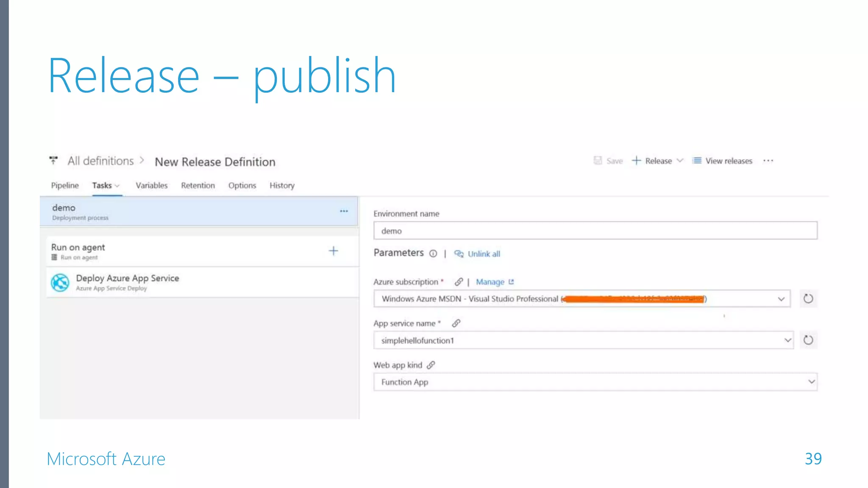
Task: Click View releases
Action: click(729, 161)
